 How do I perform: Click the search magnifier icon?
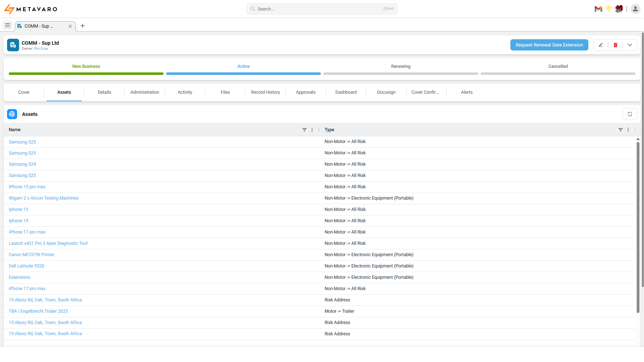[x=253, y=9]
